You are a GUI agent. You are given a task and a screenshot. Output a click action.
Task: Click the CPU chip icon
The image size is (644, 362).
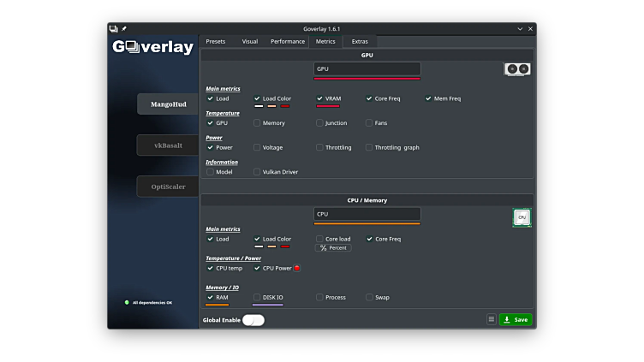(522, 217)
